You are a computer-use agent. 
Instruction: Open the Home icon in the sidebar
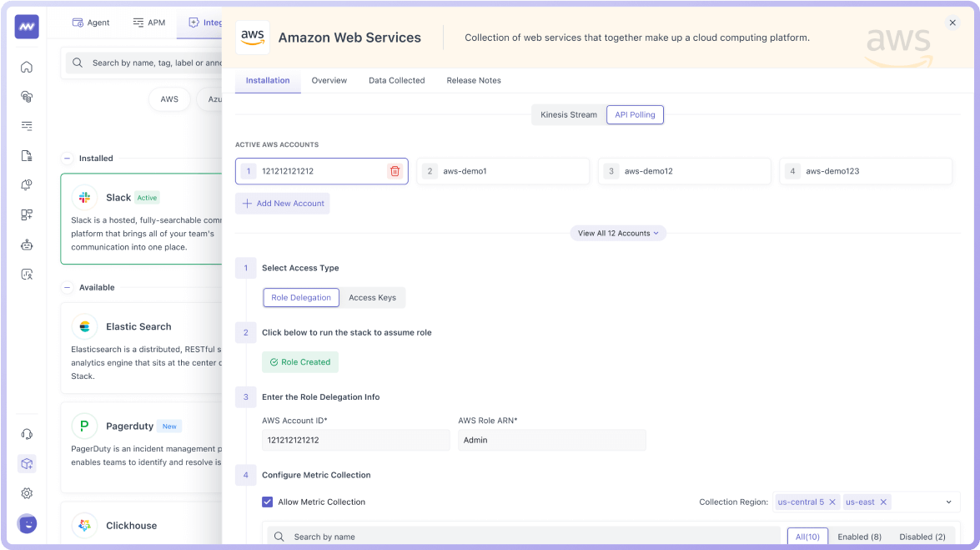(27, 67)
